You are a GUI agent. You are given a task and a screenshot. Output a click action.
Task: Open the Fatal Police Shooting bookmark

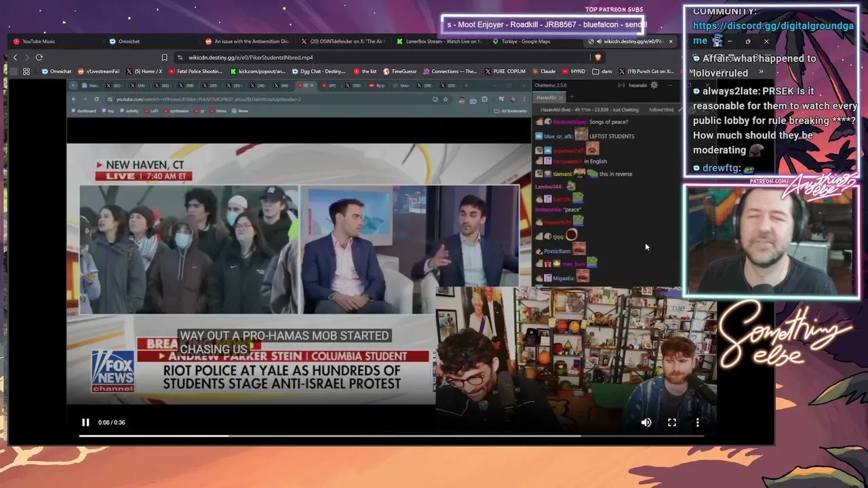(x=196, y=71)
